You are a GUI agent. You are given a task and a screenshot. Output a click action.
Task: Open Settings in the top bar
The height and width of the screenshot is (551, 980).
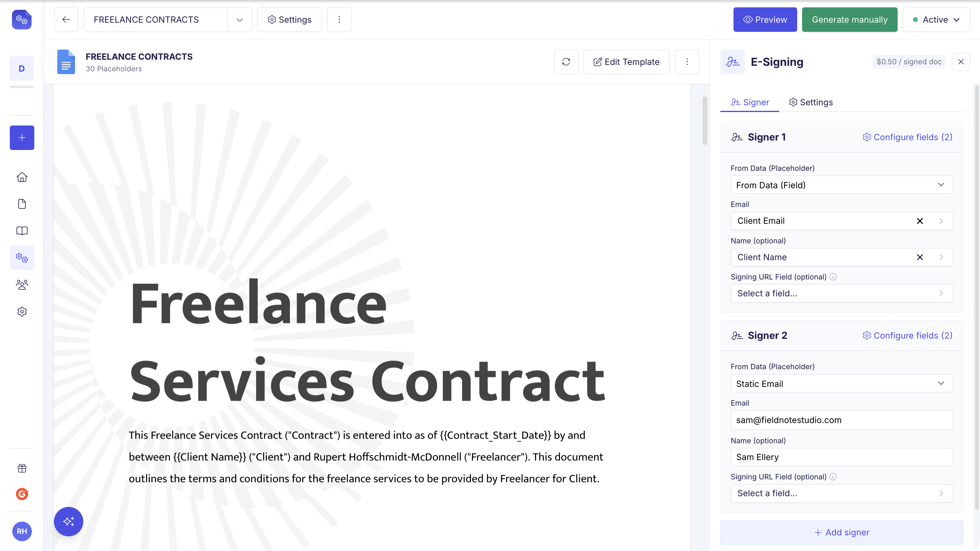point(289,19)
